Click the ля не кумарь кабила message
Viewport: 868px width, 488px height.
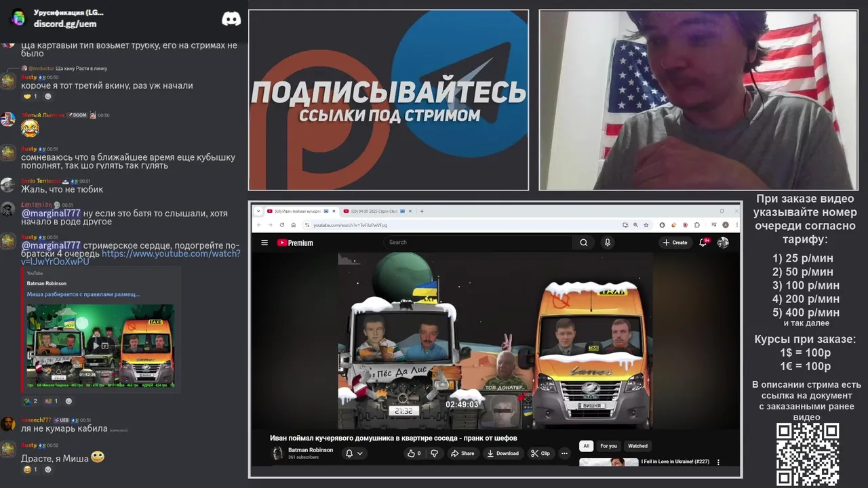pos(64,428)
